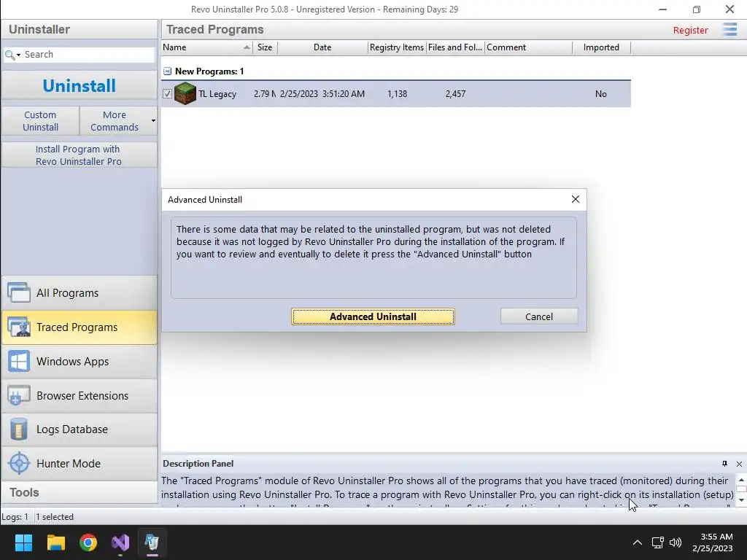Open Custom Uninstall
This screenshot has width=747, height=560.
[41, 121]
